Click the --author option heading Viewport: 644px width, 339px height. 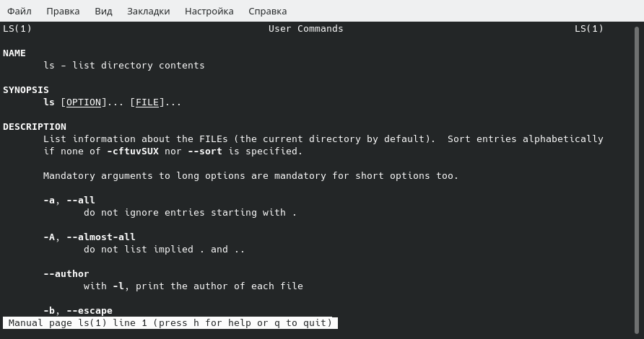pos(66,274)
